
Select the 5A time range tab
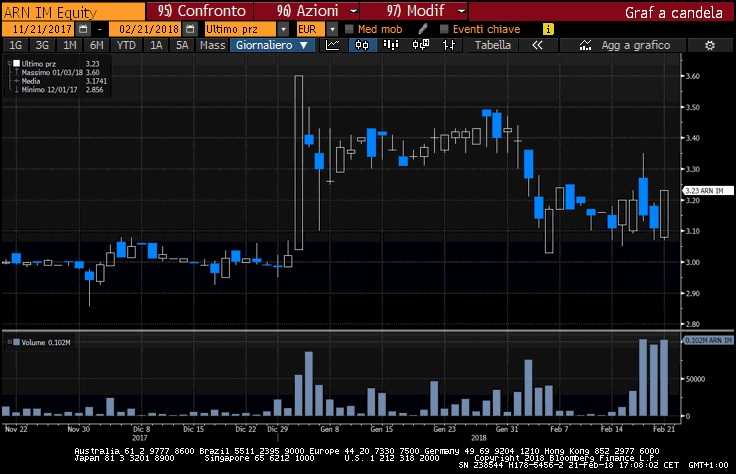182,45
